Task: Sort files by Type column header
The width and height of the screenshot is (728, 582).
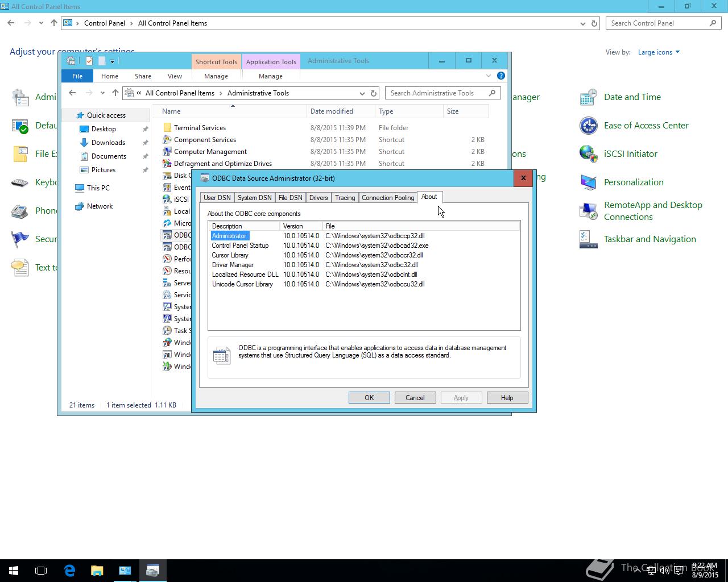Action: tap(409, 111)
